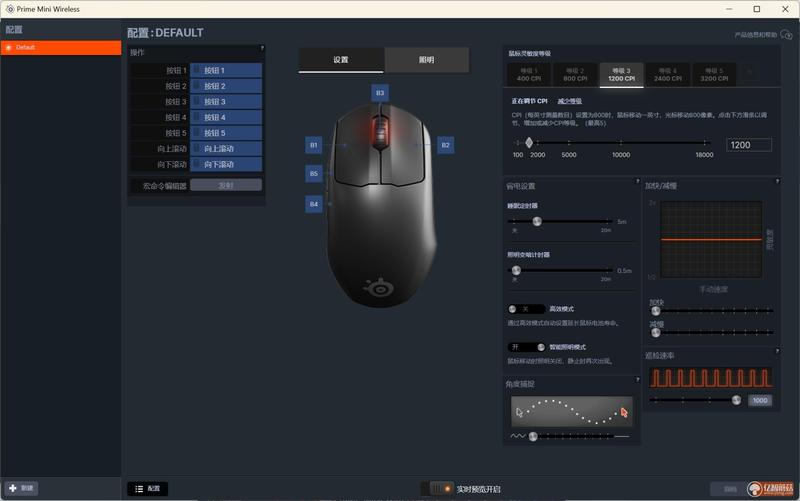Open the macro editor 发射 button

[x=226, y=185]
